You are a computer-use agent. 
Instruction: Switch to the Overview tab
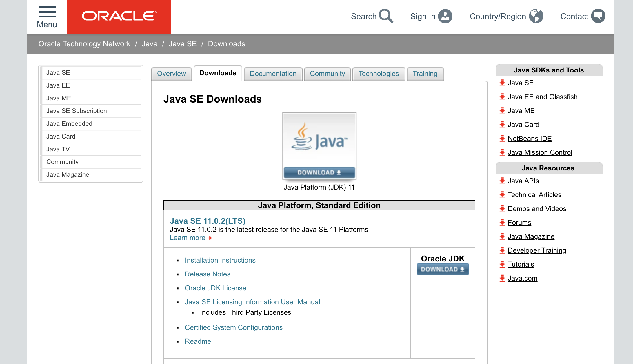click(x=172, y=74)
